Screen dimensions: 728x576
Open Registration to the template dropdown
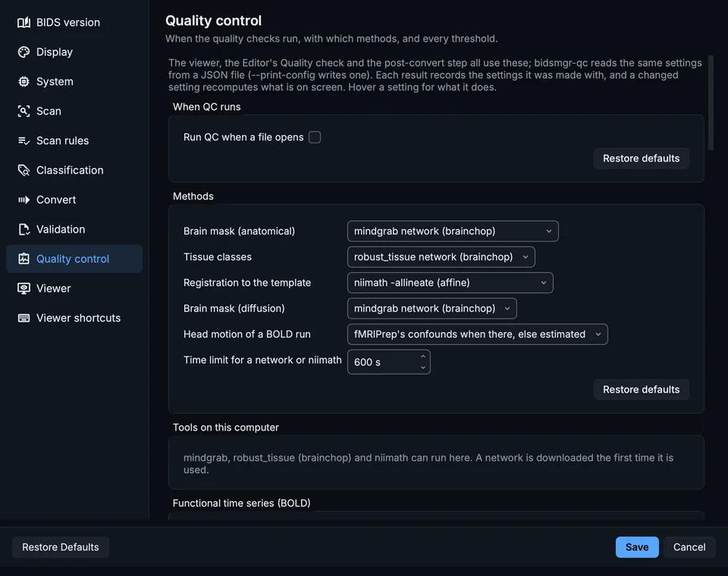[x=450, y=283]
